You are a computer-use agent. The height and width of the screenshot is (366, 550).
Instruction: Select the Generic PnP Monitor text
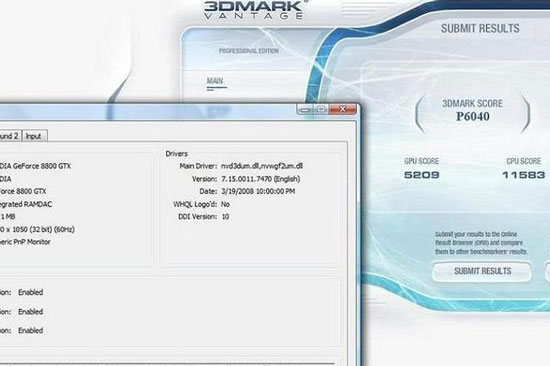click(x=25, y=242)
